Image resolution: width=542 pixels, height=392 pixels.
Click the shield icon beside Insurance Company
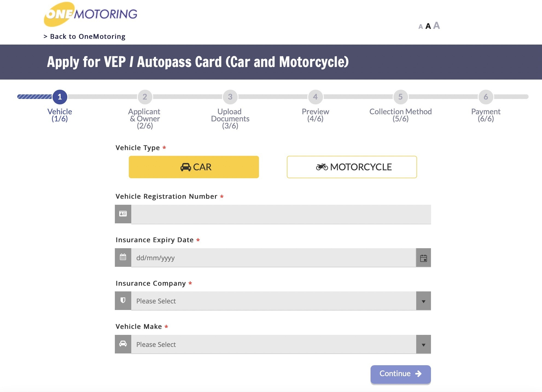click(123, 301)
